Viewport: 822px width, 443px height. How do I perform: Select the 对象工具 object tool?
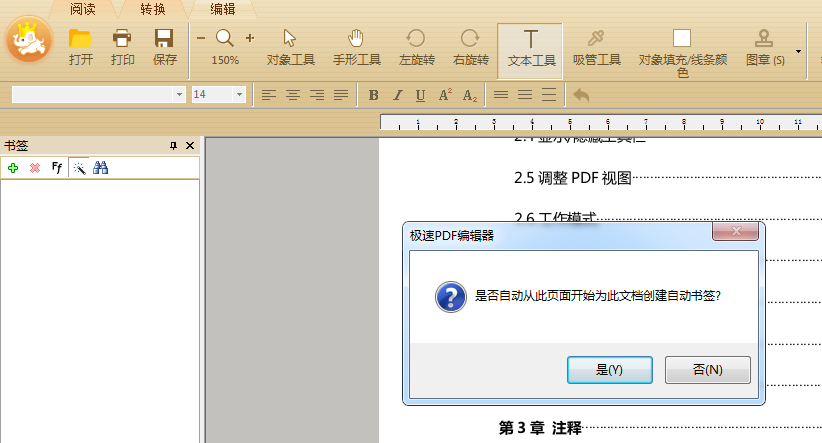[290, 47]
